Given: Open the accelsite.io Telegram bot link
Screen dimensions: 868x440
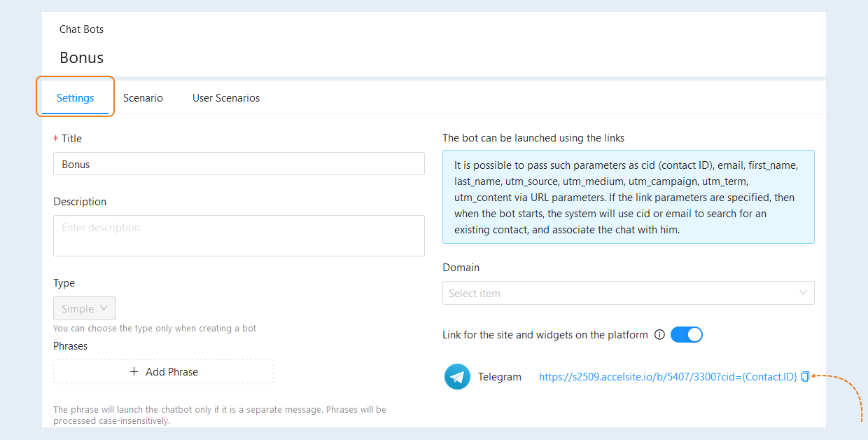Looking at the screenshot, I should pyautogui.click(x=668, y=377).
